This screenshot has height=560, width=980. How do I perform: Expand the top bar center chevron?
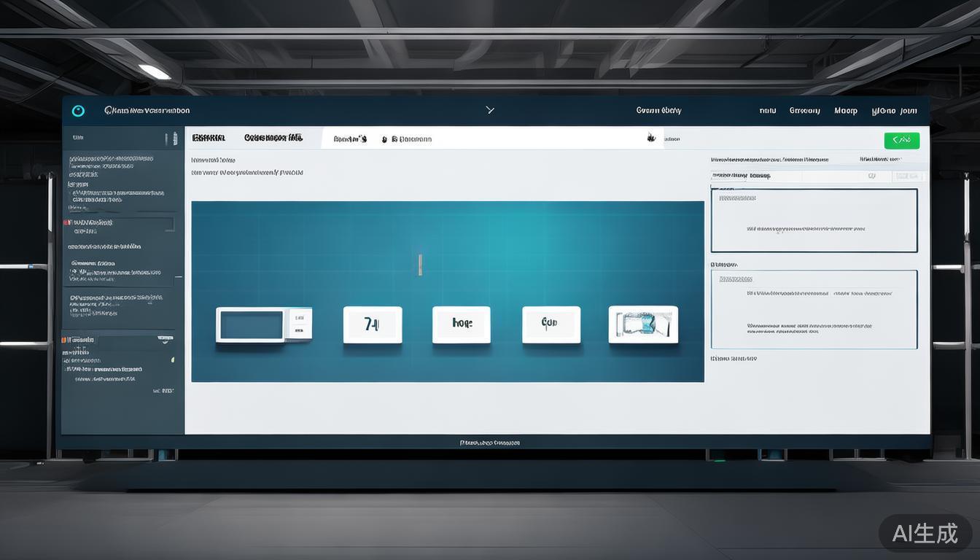pos(490,110)
